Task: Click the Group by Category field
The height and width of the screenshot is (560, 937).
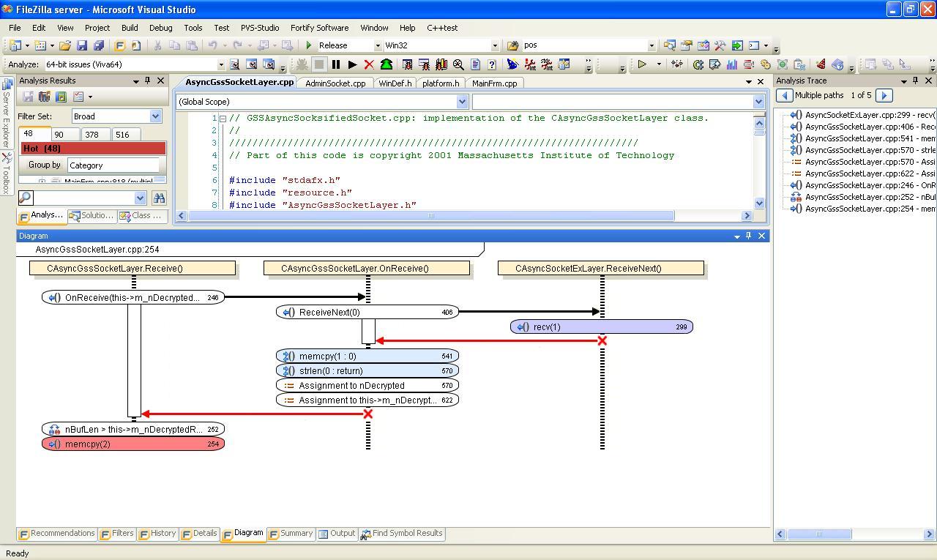Action: pos(113,165)
